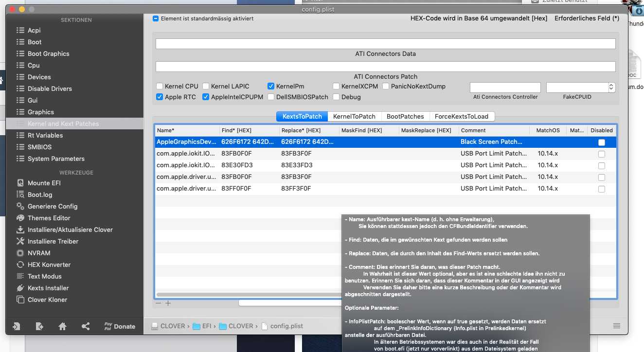Screen dimensions: 644x352
Task: Uncheck the AppleIntelCPUPM checkbox
Action: pyautogui.click(x=206, y=97)
